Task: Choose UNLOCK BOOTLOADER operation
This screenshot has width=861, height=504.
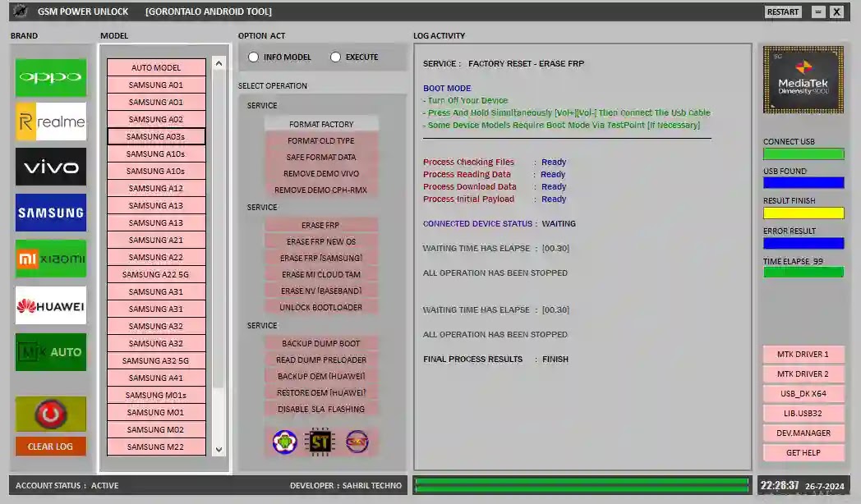Action: coord(321,308)
